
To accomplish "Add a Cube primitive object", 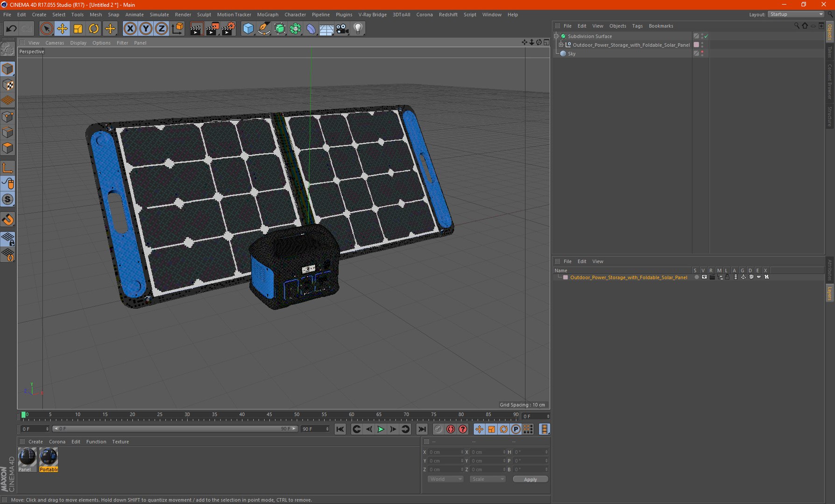I will click(x=248, y=29).
